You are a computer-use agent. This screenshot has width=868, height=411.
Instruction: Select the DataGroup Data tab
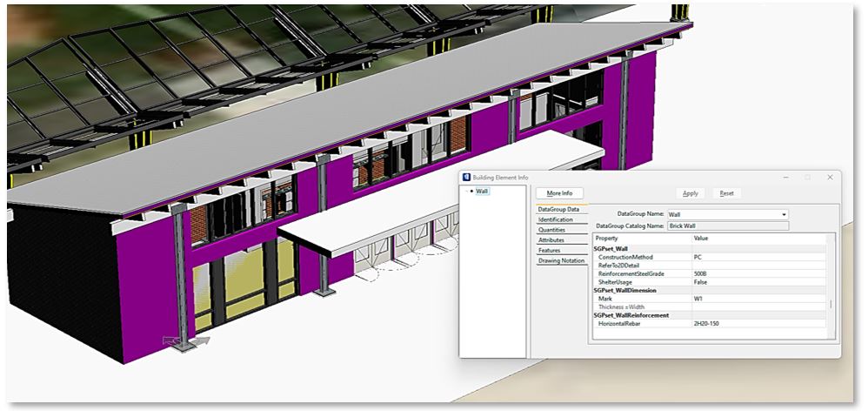pos(558,210)
